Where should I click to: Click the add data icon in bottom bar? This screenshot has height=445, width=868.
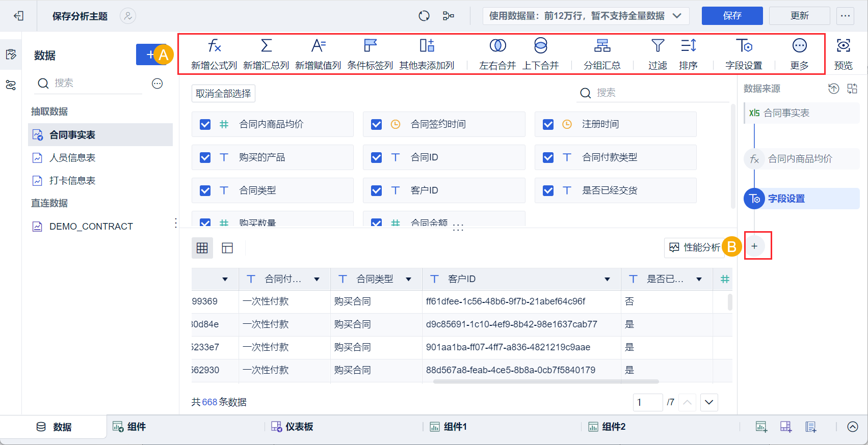[811, 427]
